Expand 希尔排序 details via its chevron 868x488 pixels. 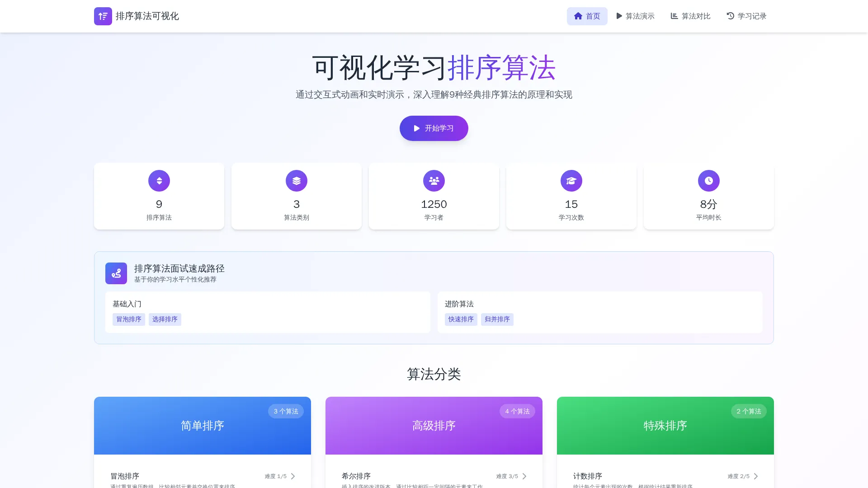(x=524, y=476)
